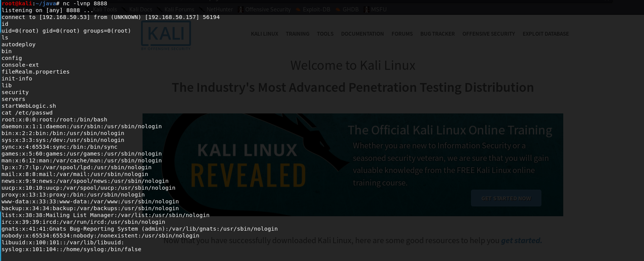This screenshot has height=261, width=644.
Task: Click 'gnats:x:41:41' passwd line
Action: (139, 229)
